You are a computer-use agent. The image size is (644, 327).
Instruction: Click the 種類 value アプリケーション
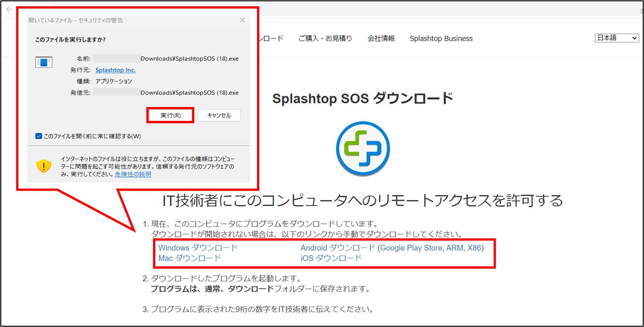click(x=114, y=81)
